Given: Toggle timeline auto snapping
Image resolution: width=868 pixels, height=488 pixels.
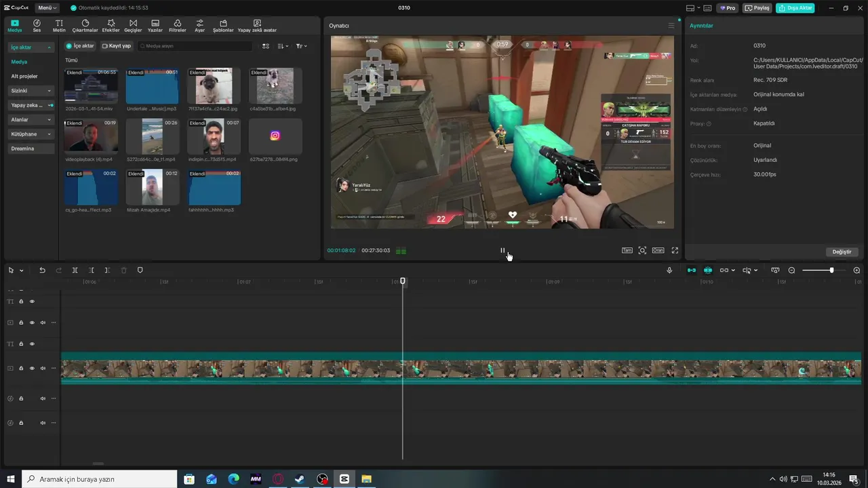Looking at the screenshot, I should pyautogui.click(x=708, y=270).
